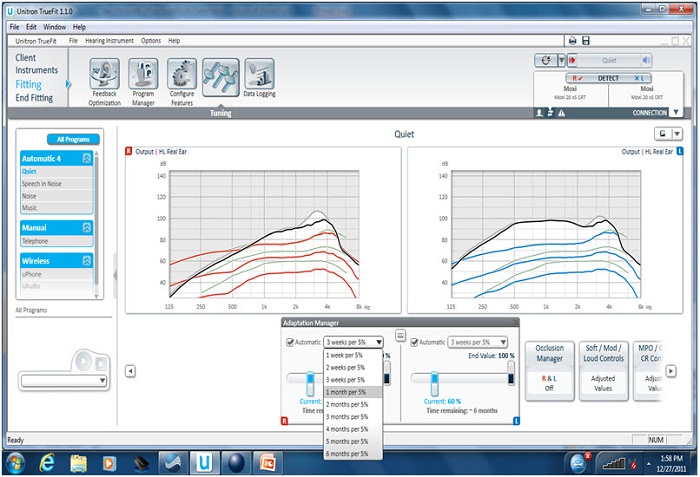Toggle the right-ear Automatic checkbox
Image resolution: width=700 pixels, height=477 pixels.
click(291, 342)
